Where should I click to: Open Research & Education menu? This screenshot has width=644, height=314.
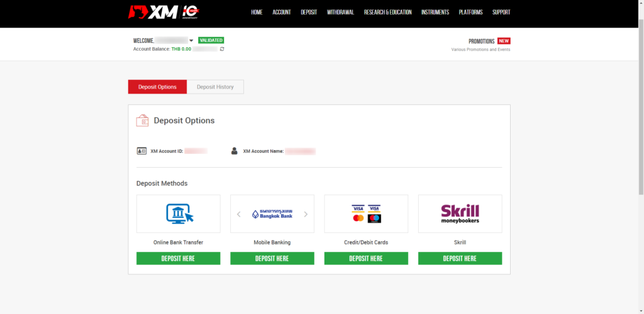[x=387, y=13]
